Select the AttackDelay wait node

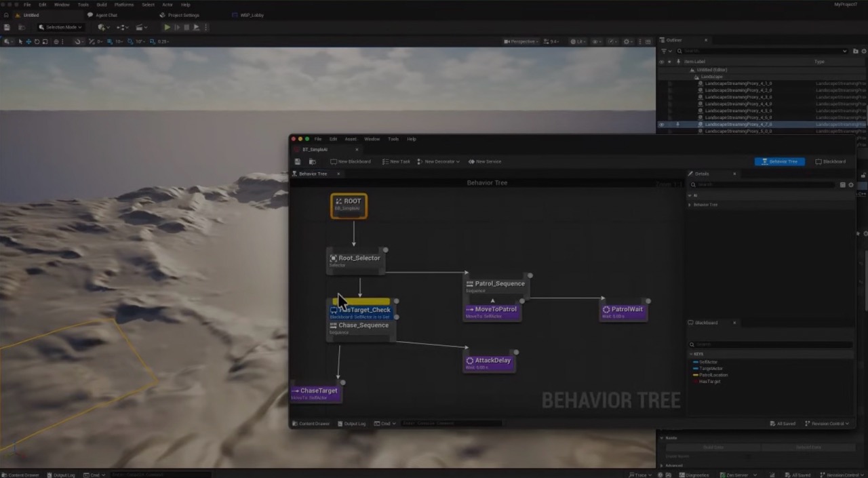coord(489,363)
